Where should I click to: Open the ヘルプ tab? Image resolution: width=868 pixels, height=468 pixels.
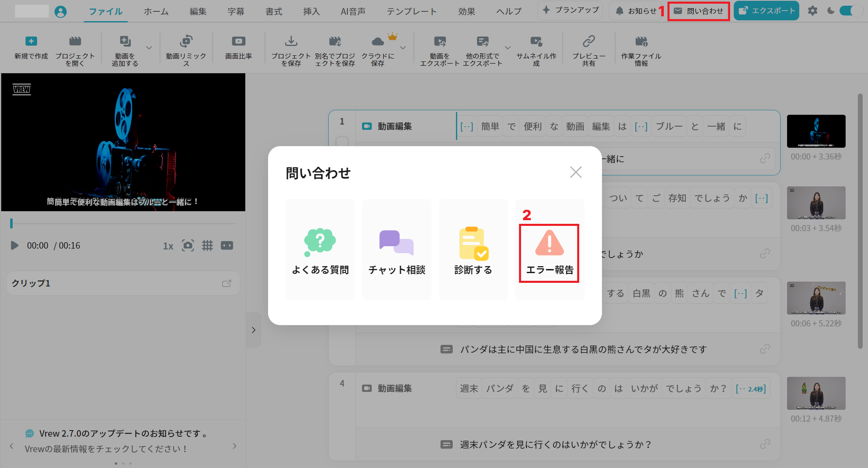click(x=509, y=11)
